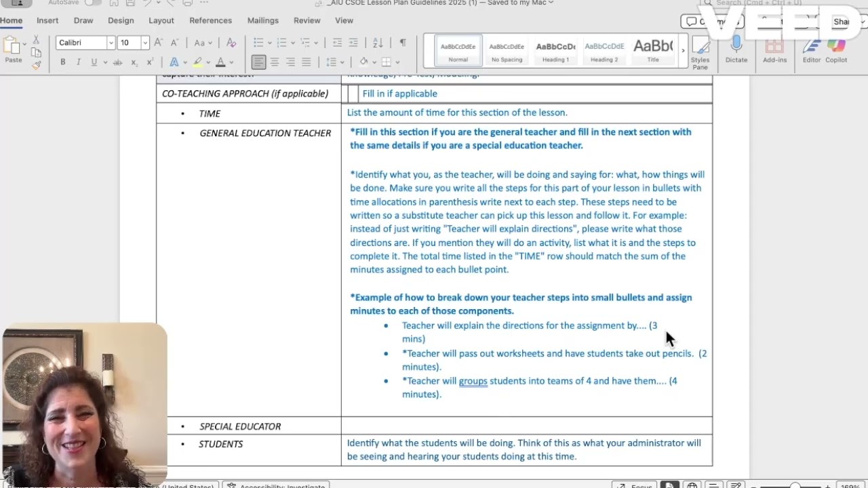Toggle bold formatting
Viewport: 868px width, 488px height.
click(62, 62)
